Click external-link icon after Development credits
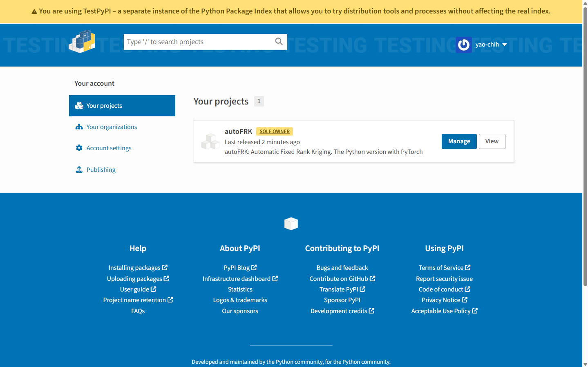The height and width of the screenshot is (367, 588). (371, 311)
